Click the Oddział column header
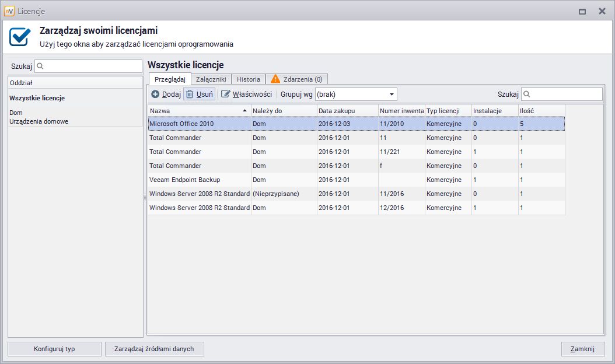This screenshot has width=615, height=364. pos(75,83)
